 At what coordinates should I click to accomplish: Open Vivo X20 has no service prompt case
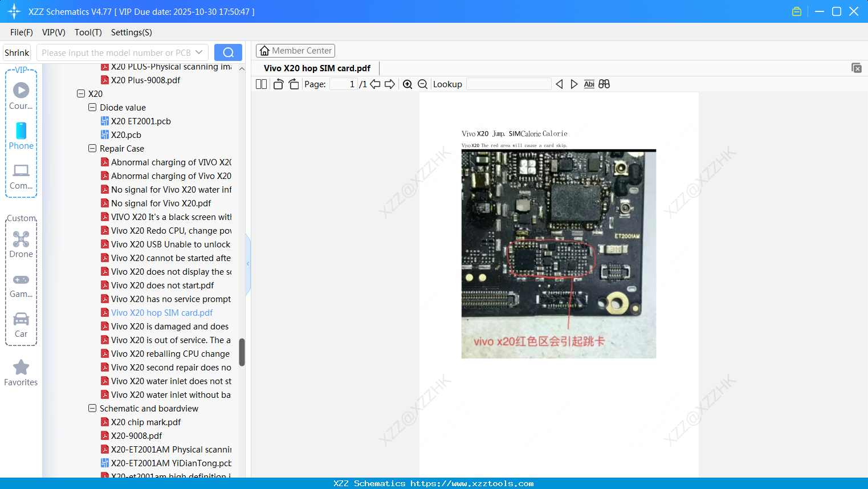(166, 299)
